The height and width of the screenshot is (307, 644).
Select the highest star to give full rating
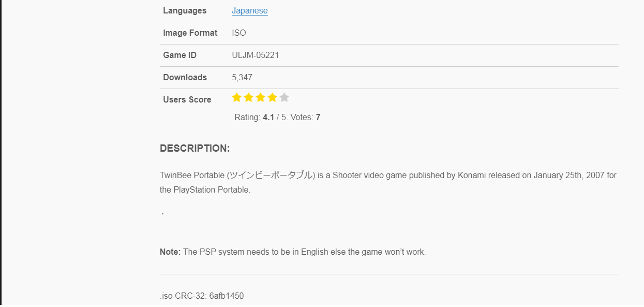tap(284, 97)
